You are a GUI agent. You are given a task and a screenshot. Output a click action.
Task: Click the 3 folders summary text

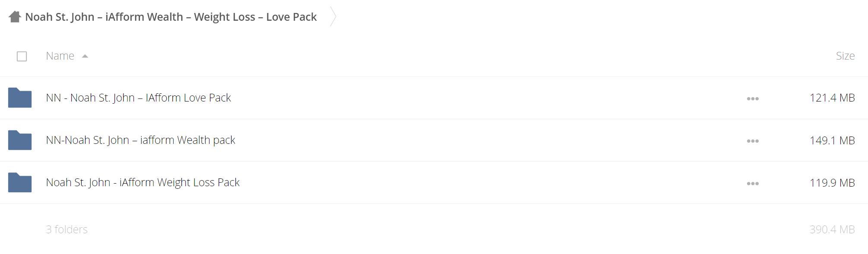tap(67, 229)
